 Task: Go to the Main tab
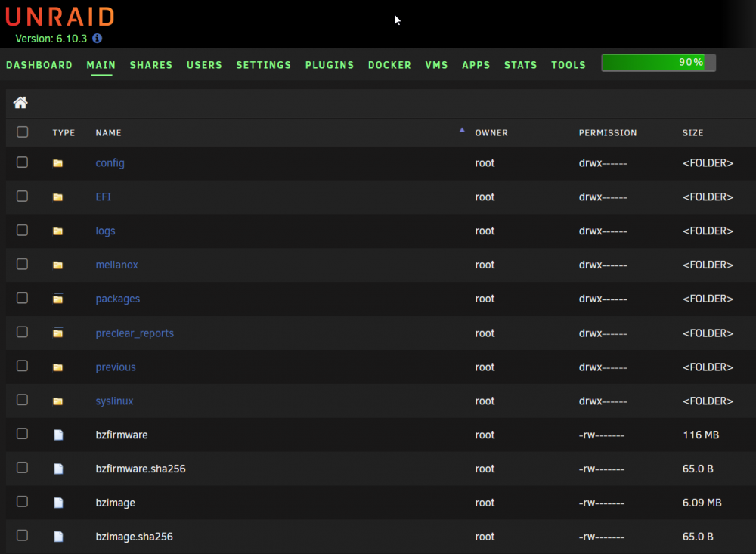(x=101, y=65)
